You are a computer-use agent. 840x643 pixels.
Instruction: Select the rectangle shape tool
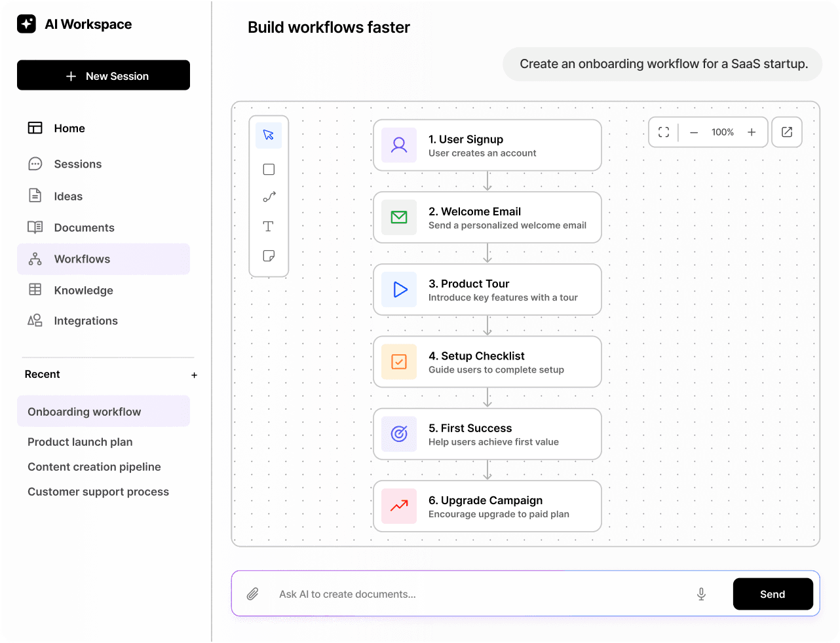(269, 170)
